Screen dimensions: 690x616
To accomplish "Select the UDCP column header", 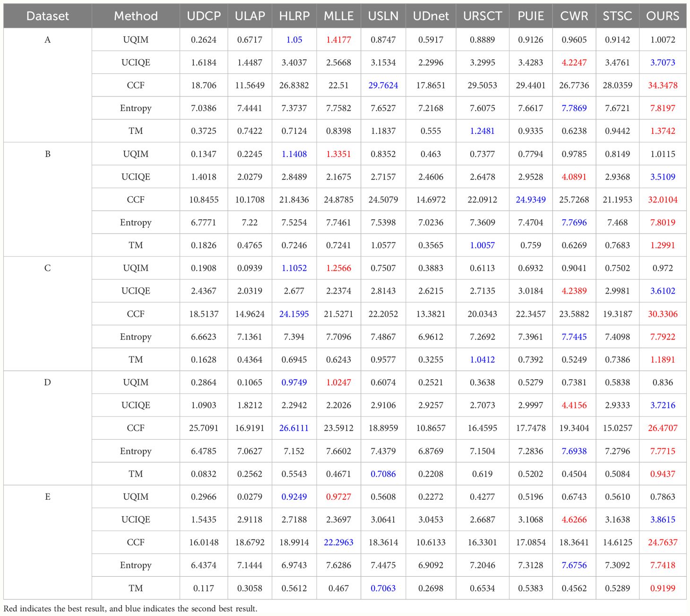I will coord(204,16).
